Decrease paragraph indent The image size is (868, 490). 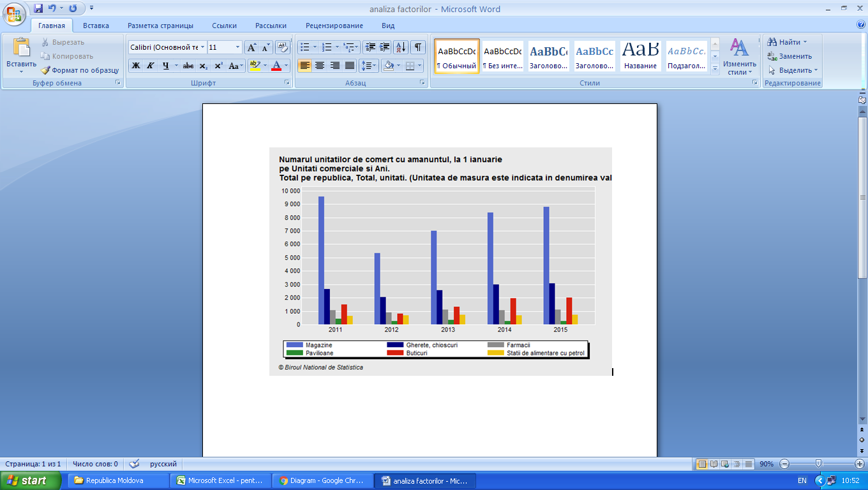[370, 47]
